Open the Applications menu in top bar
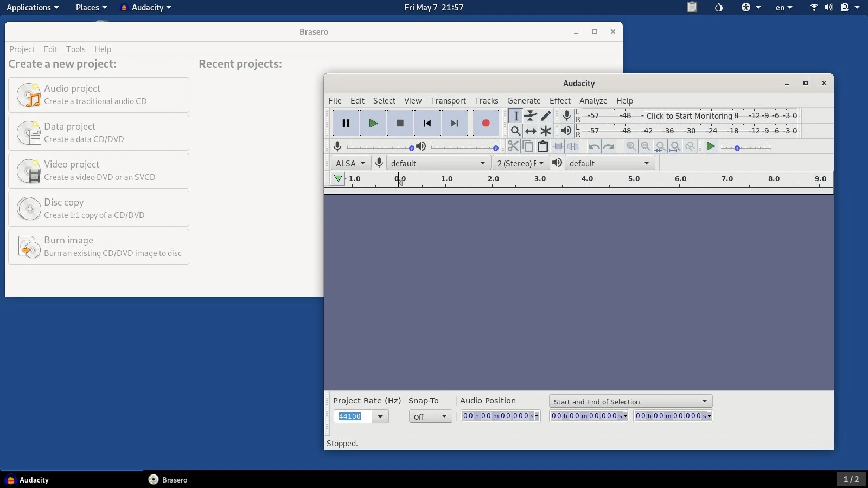The image size is (868, 488). [32, 8]
